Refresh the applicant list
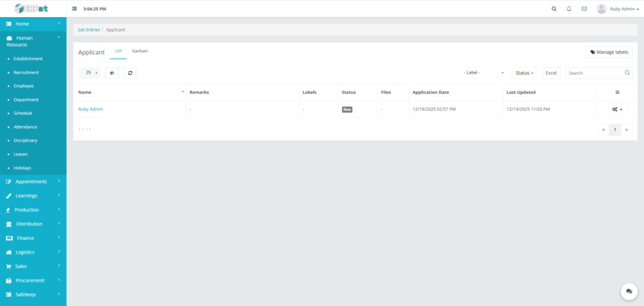644x306 pixels. point(130,73)
